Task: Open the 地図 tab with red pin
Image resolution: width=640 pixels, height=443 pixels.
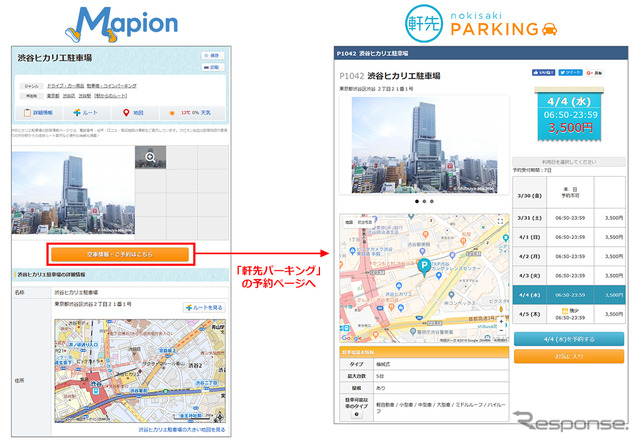Action: (x=133, y=112)
